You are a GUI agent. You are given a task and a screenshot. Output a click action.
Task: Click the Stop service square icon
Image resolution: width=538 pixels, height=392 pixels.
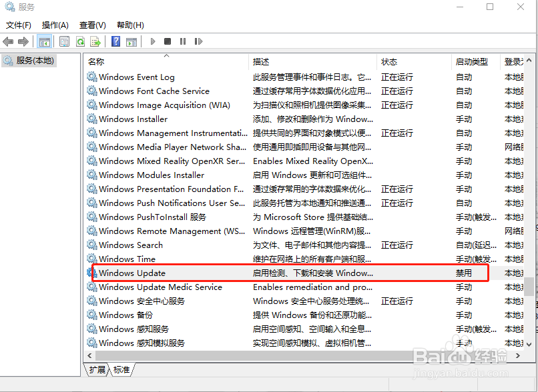coord(168,41)
